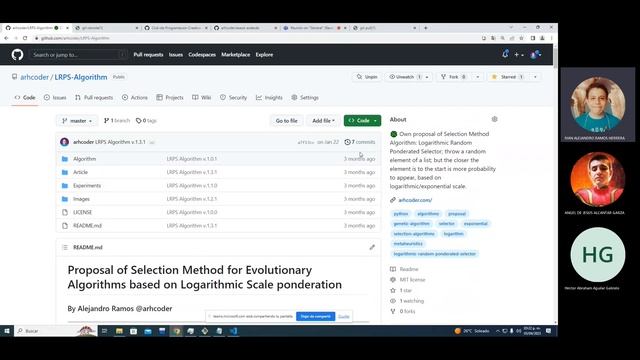Open Issues in top navigation

coord(176,55)
